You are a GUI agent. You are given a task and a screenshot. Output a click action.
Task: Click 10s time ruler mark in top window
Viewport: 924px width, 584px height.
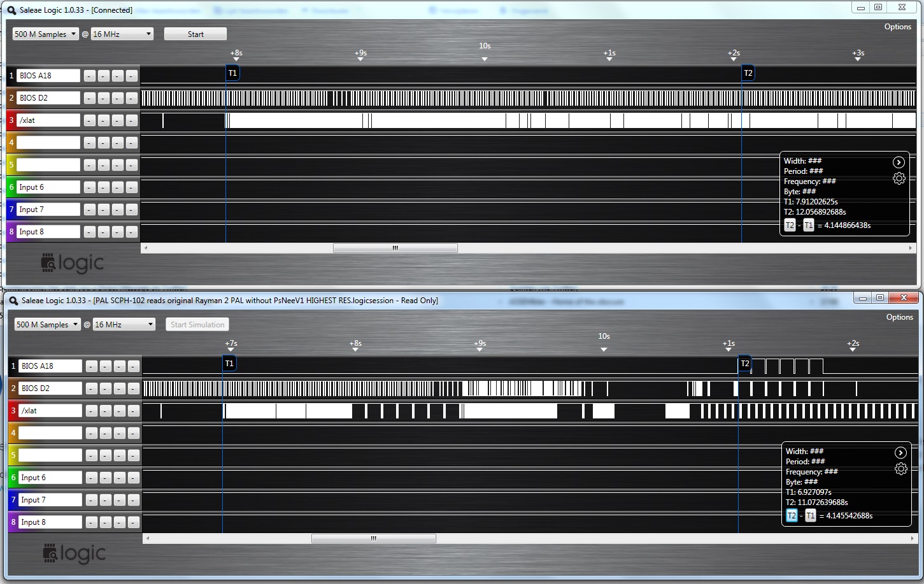click(x=485, y=46)
